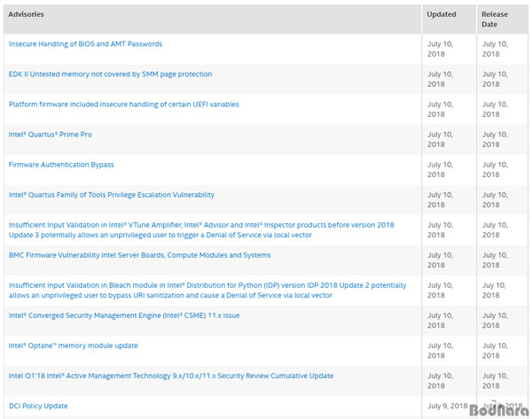Click the Updated column header
Screen dimensions: 532x419
point(442,14)
